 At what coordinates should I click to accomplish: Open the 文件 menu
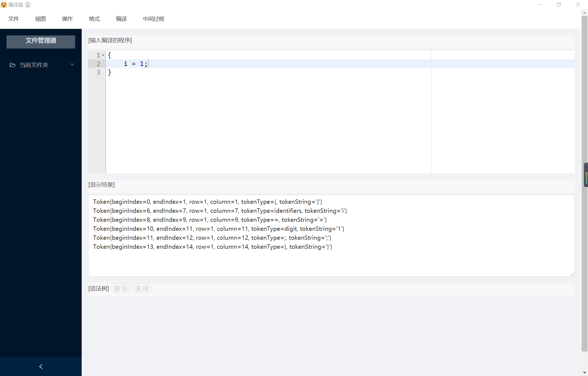[x=14, y=19]
